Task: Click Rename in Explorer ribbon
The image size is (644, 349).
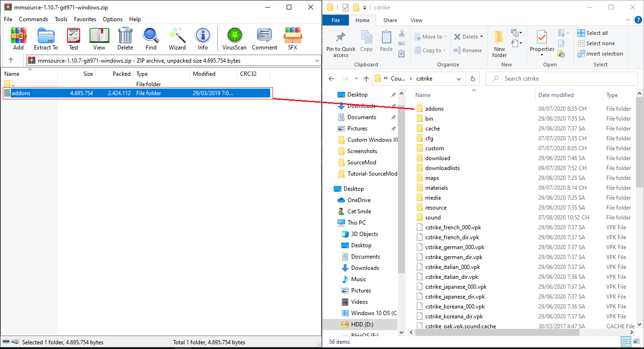Action: (x=468, y=50)
